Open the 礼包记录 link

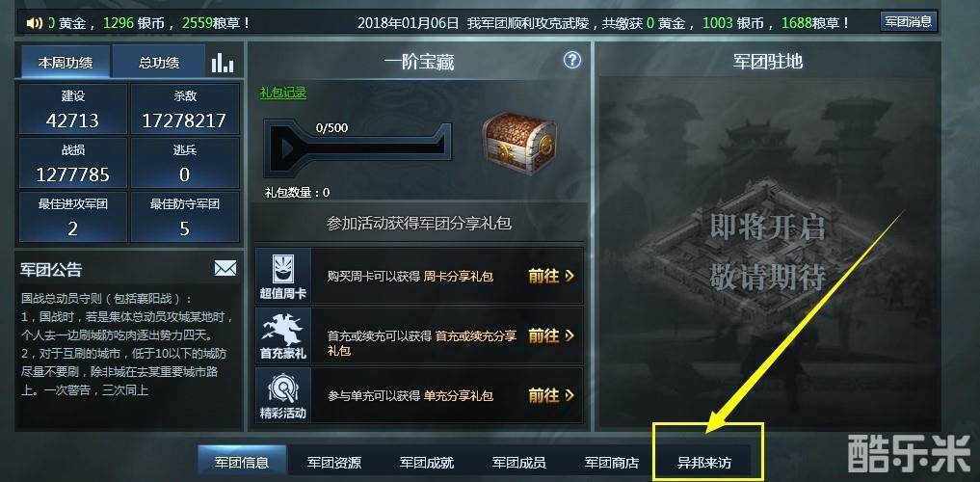click(x=283, y=93)
